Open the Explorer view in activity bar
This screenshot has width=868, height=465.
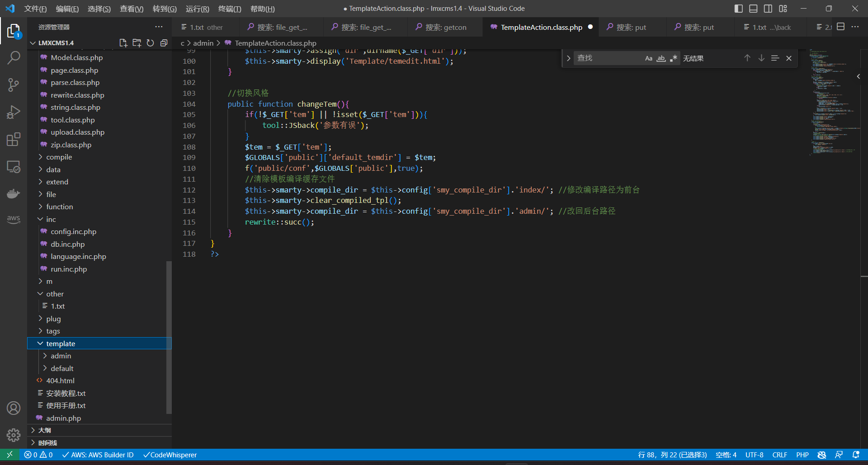pyautogui.click(x=14, y=31)
